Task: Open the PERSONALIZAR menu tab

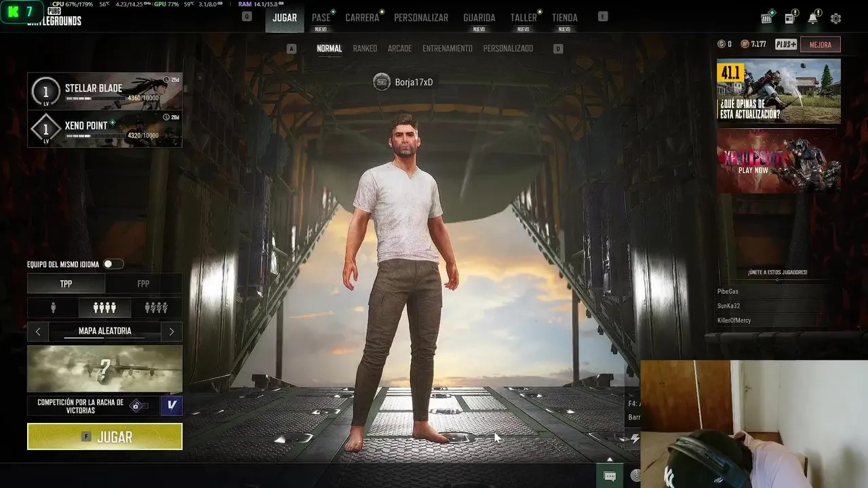Action: pos(421,18)
